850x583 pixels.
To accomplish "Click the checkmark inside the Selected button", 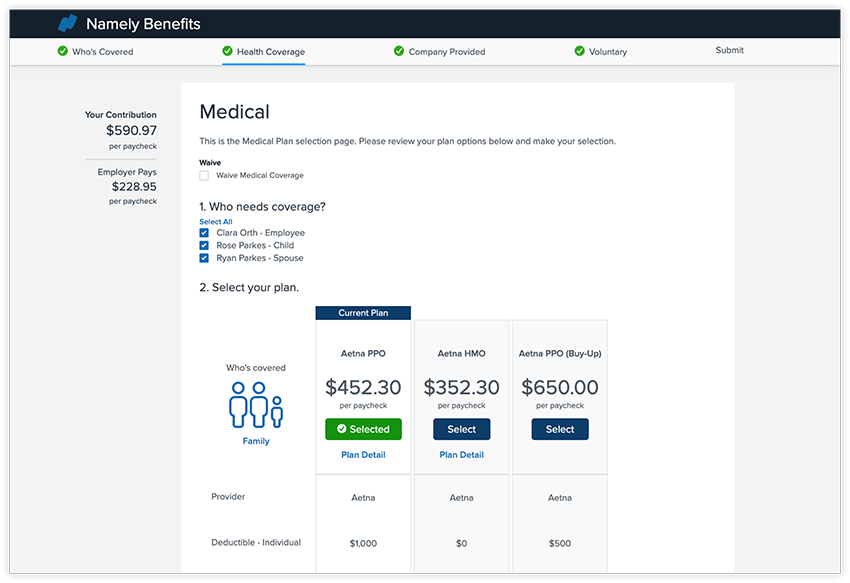I will [x=342, y=429].
